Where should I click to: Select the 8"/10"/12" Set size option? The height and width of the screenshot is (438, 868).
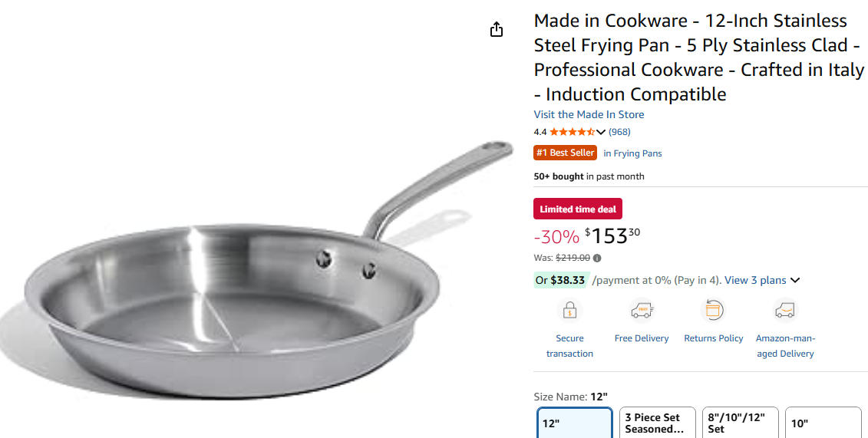pyautogui.click(x=740, y=423)
